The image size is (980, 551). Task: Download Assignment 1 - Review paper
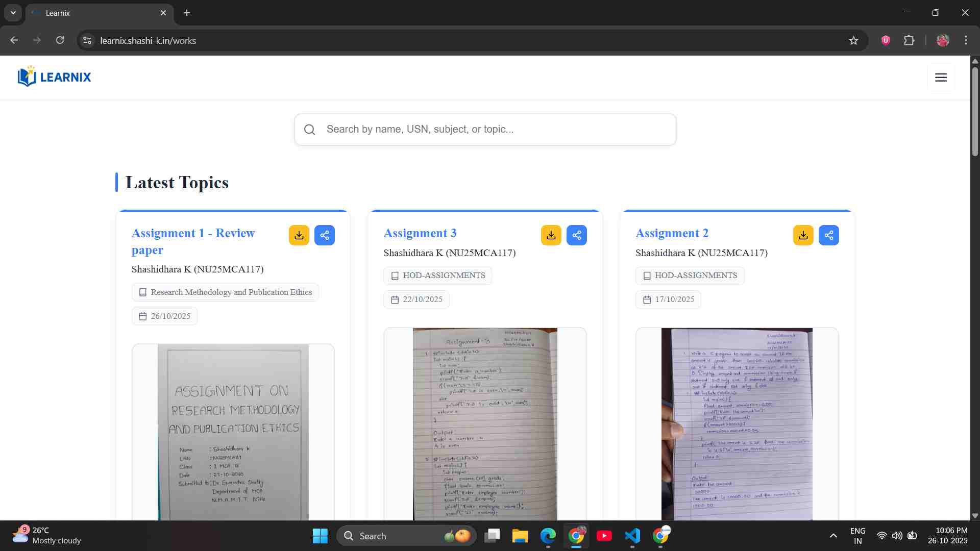tap(299, 235)
